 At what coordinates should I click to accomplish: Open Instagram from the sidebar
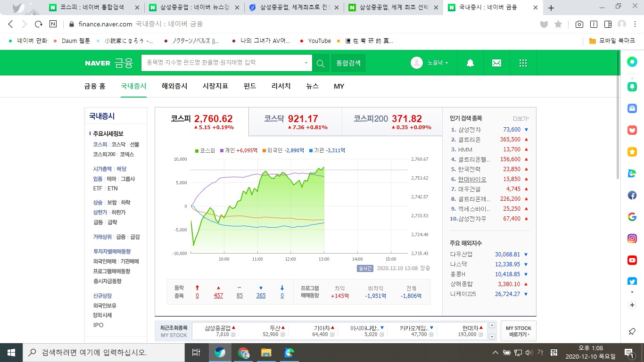(632, 239)
